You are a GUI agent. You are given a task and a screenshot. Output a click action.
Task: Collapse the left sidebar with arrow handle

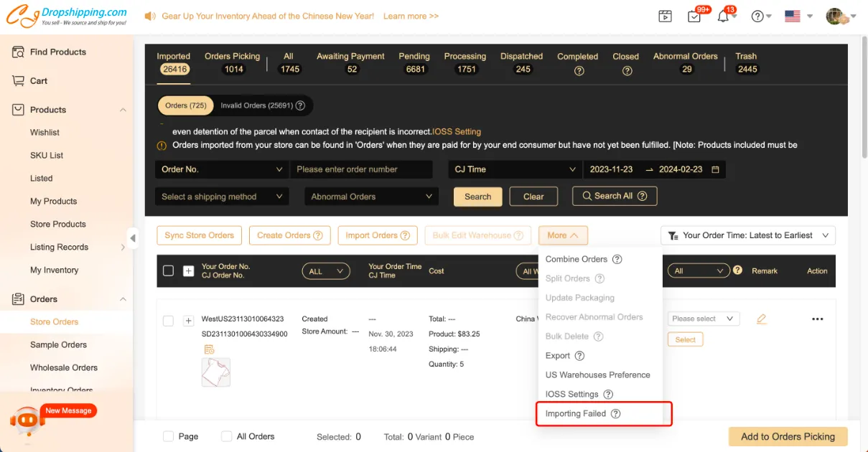[133, 237]
